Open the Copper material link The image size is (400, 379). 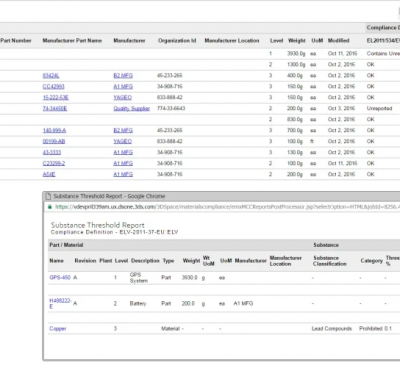pos(58,329)
